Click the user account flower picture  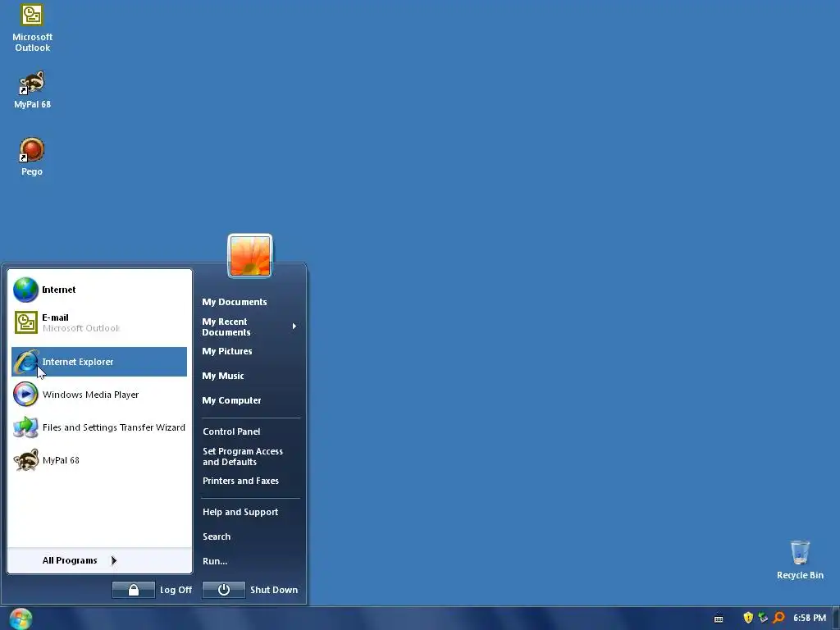point(250,256)
